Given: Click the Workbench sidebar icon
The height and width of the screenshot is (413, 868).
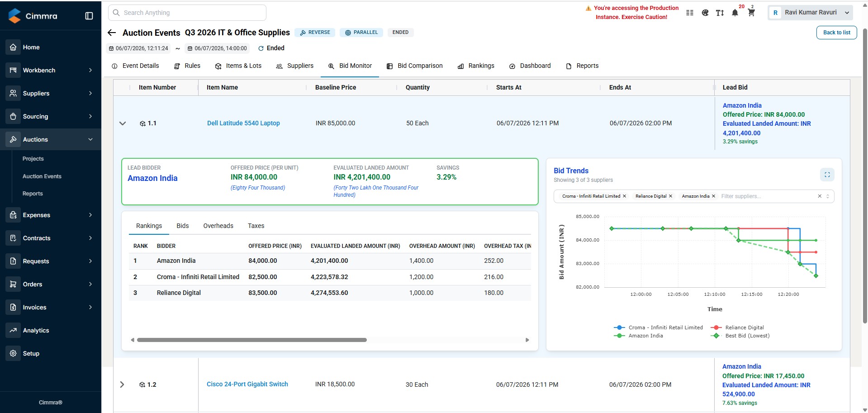Looking at the screenshot, I should click(x=13, y=70).
